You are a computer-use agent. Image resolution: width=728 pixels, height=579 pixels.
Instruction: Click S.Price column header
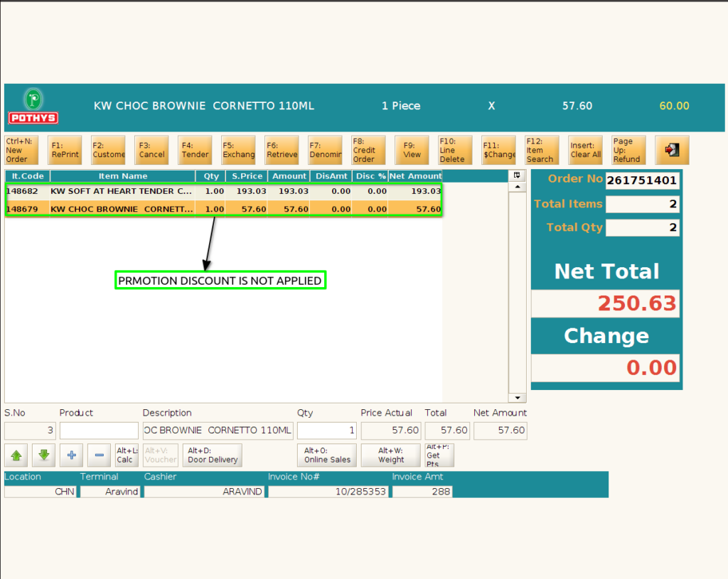point(247,176)
